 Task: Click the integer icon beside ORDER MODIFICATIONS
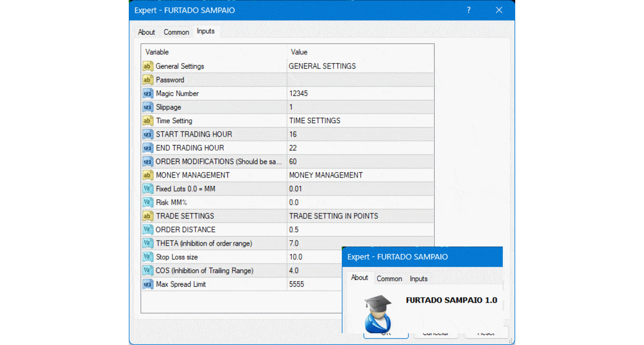coord(147,161)
